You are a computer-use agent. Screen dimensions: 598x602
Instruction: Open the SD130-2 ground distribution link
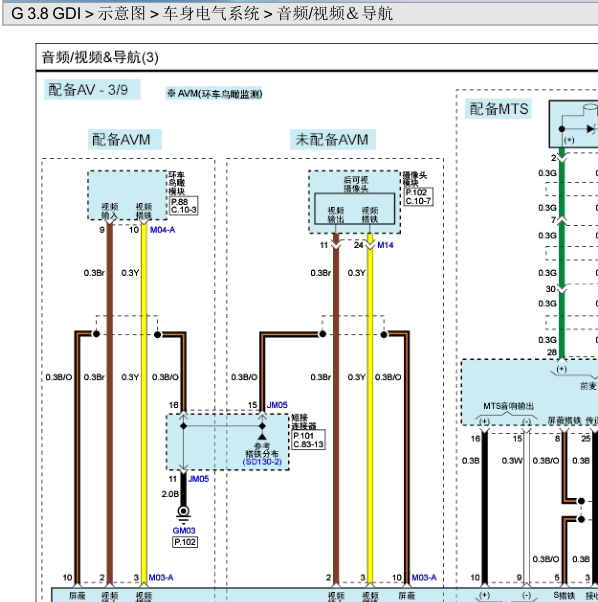tap(262, 462)
